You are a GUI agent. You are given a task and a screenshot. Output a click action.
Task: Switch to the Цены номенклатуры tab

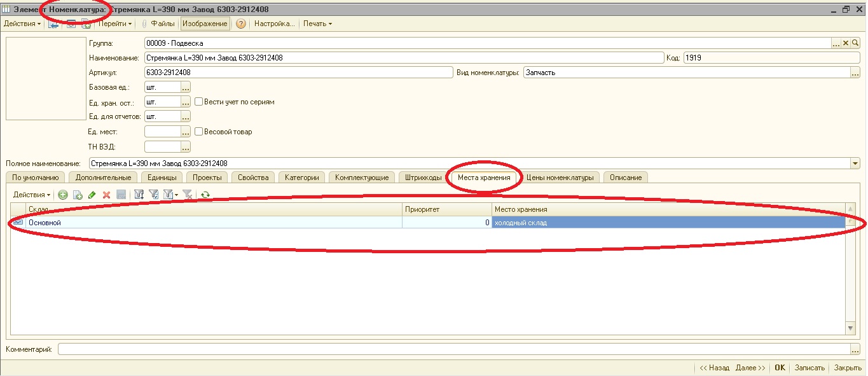(560, 178)
